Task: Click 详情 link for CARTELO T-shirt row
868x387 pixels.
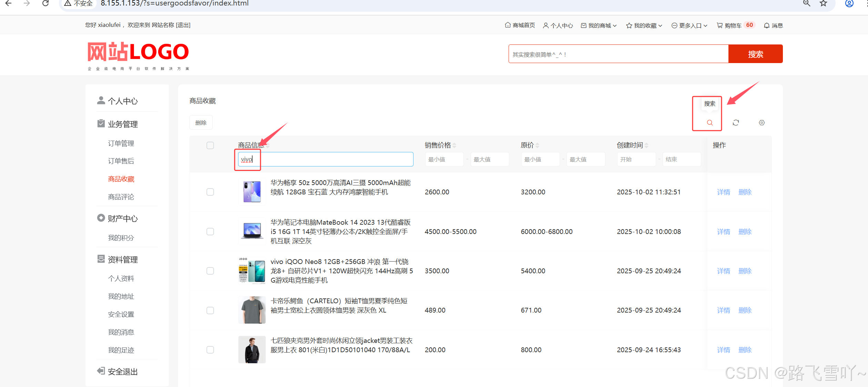Action: pos(723,310)
